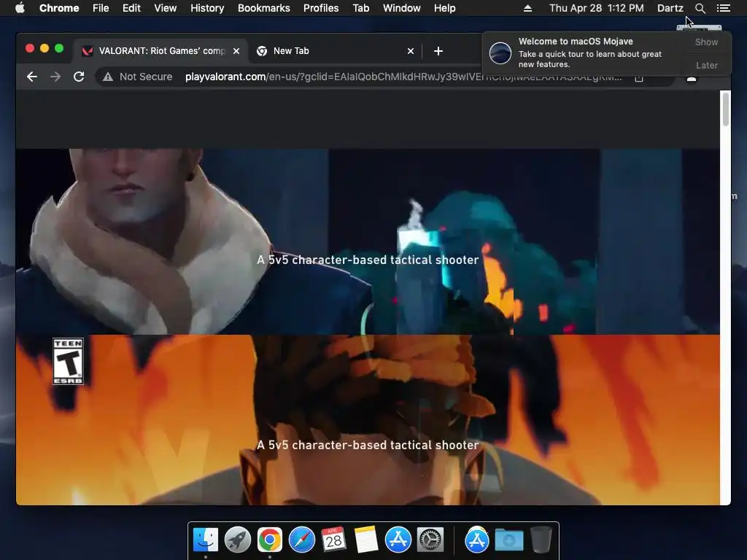The height and width of the screenshot is (560, 747).
Task: Open the Downloads folder in the Dock
Action: click(x=508, y=540)
